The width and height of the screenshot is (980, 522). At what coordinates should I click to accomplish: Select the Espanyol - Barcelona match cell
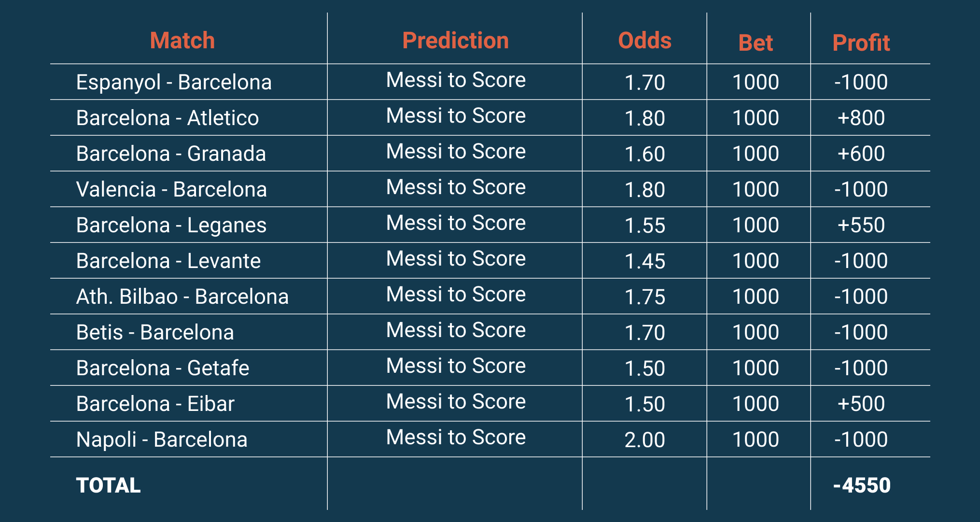coord(174,82)
